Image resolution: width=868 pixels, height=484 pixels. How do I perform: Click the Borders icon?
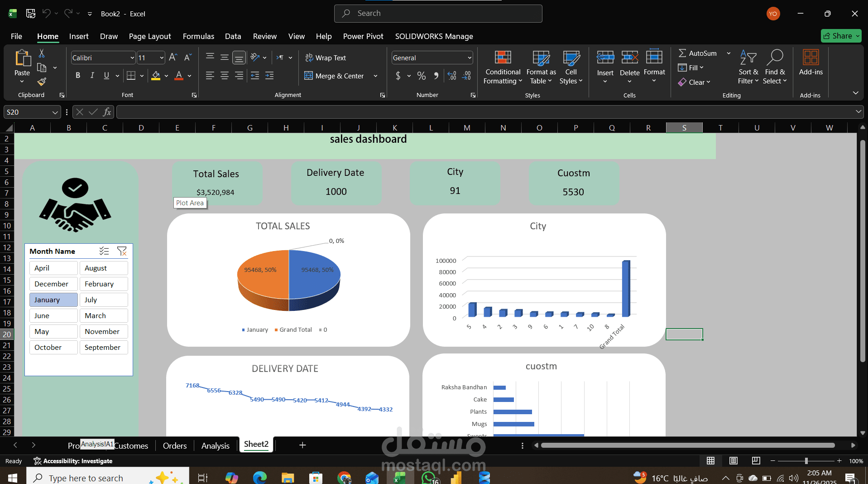click(131, 76)
